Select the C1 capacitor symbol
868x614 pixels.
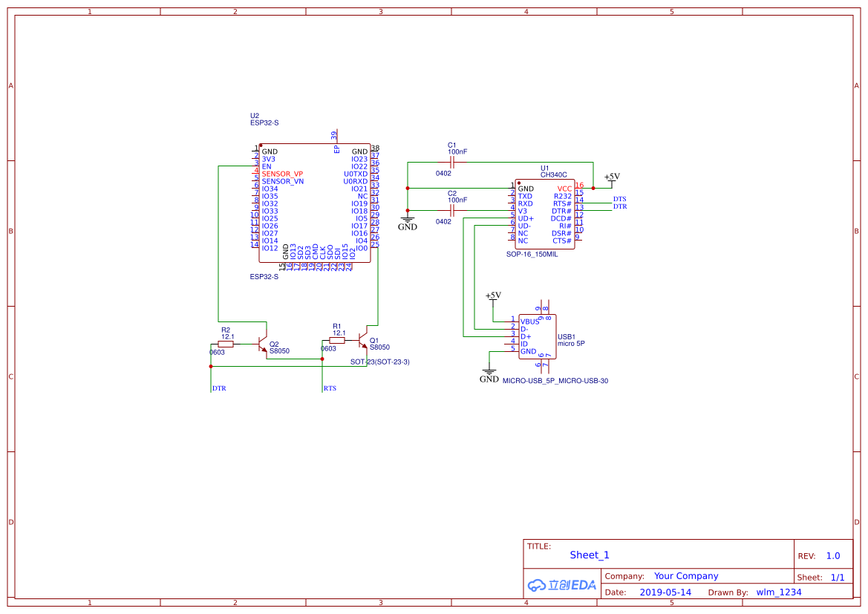pos(452,162)
